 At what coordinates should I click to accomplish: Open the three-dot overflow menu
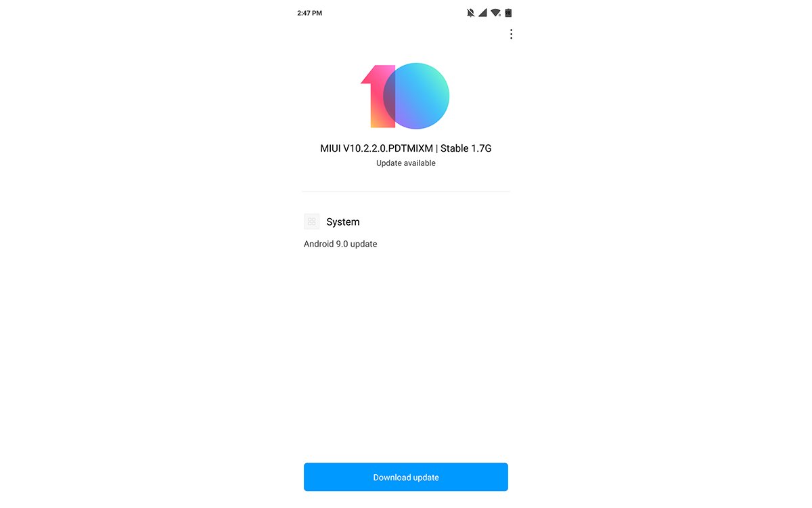(x=511, y=34)
